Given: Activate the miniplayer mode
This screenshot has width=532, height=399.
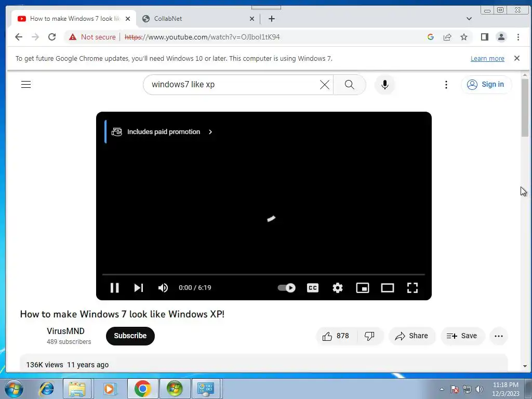Looking at the screenshot, I should tap(362, 288).
